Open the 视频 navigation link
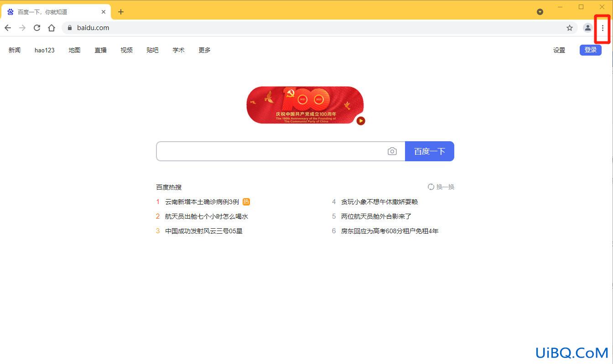 tap(126, 50)
